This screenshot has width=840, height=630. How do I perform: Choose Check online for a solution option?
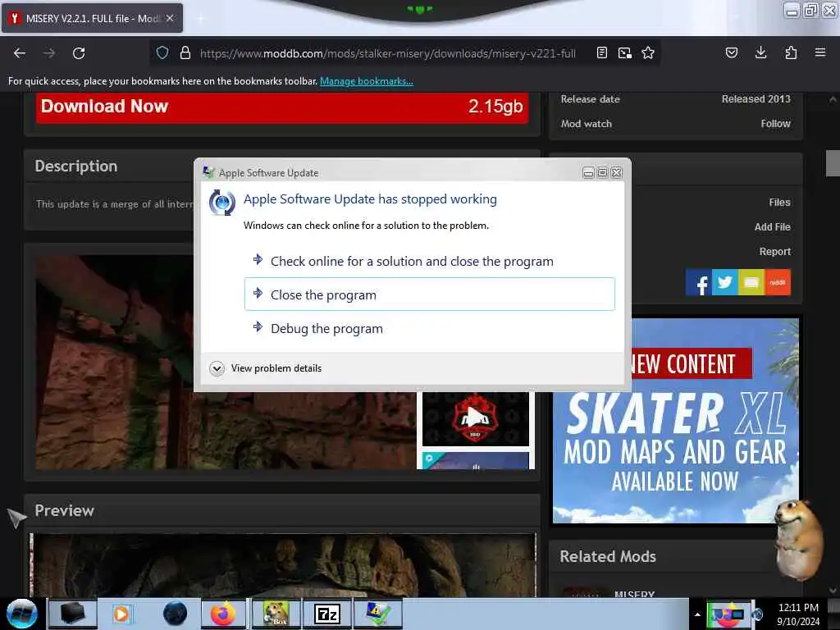430,262
